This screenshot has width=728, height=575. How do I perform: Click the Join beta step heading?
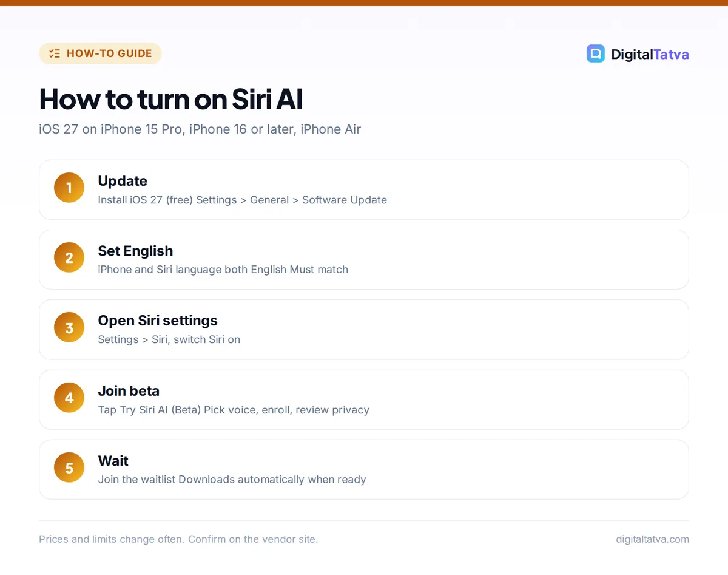pyautogui.click(x=129, y=391)
